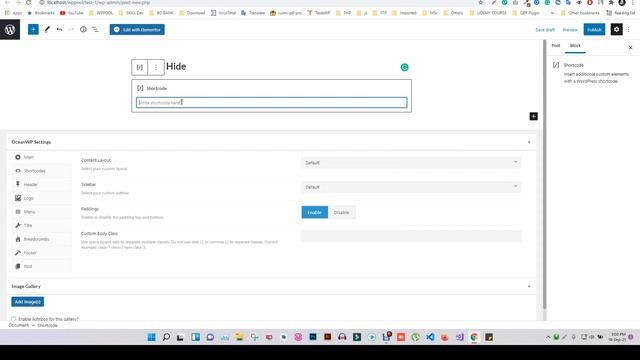Switch to the Block sidebar tab
640x360 pixels.
pos(575,46)
